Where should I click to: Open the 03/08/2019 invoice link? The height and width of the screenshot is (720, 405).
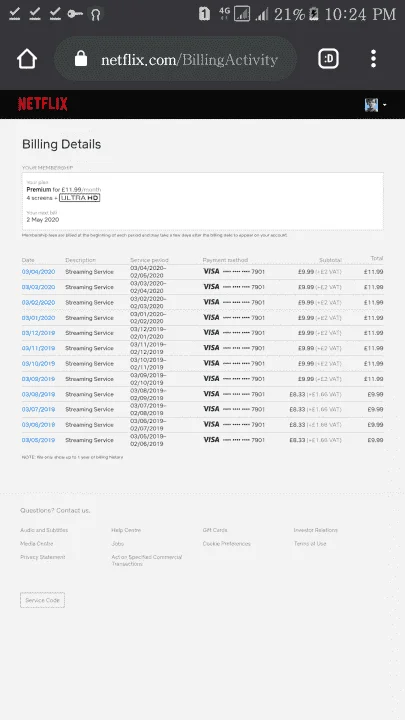click(x=38, y=394)
